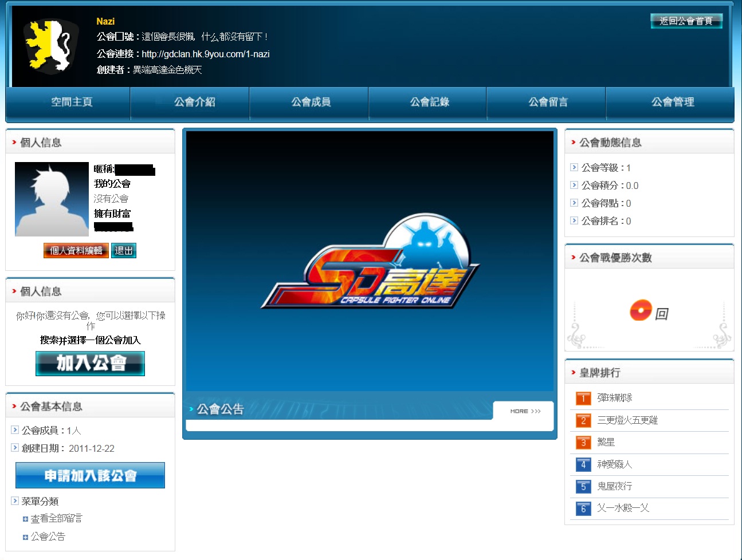Click the arrow bullet beside 創建日期
The width and height of the screenshot is (742, 560).
(15, 447)
